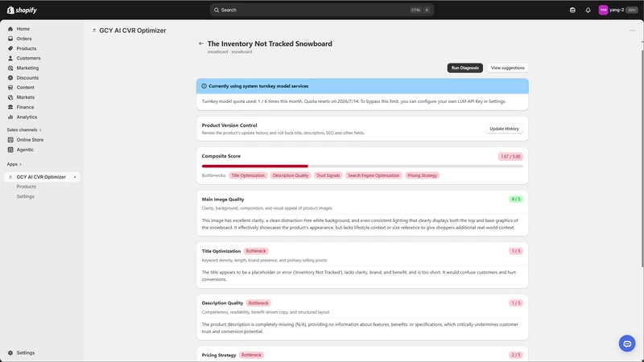The height and width of the screenshot is (362, 644).
Task: Click the Pricing Strategy bottleneck tag
Action: pyautogui.click(x=422, y=175)
